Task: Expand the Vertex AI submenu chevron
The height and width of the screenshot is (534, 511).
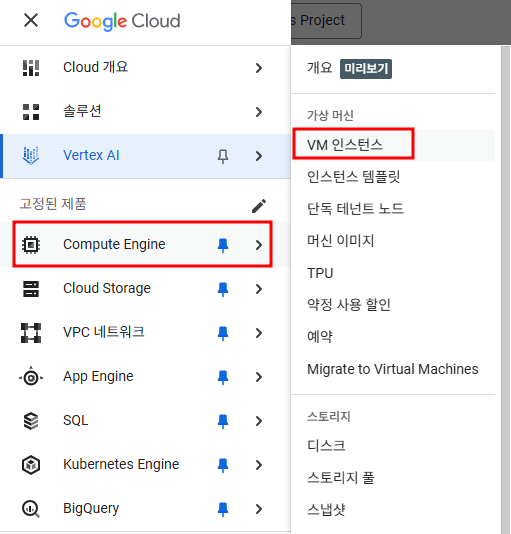Action: point(259,156)
